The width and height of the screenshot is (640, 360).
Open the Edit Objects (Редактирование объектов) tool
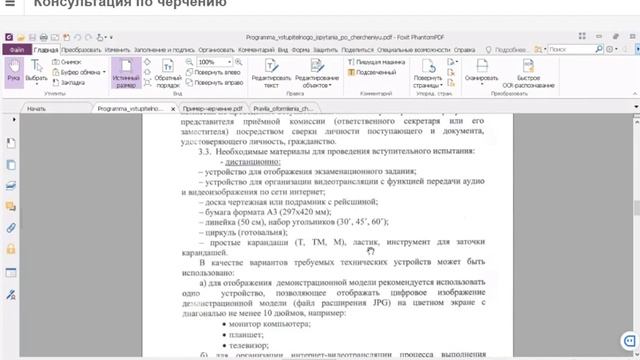[317, 73]
